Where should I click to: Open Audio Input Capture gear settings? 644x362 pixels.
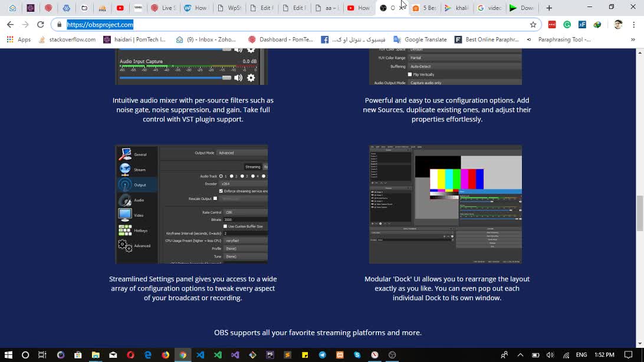click(x=251, y=78)
